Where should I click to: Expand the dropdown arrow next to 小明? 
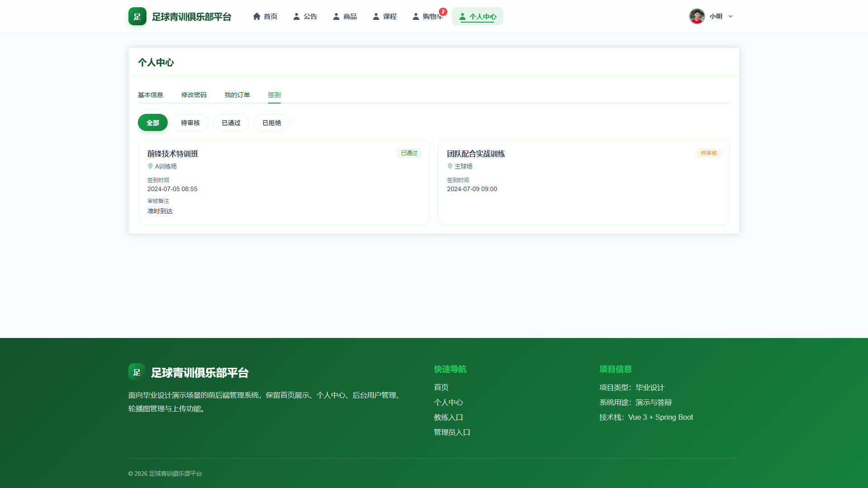731,16
